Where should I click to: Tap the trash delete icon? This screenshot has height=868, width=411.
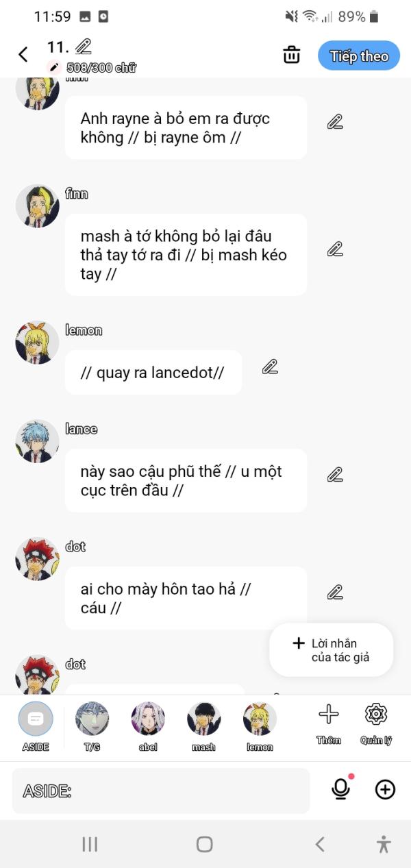pyautogui.click(x=292, y=55)
